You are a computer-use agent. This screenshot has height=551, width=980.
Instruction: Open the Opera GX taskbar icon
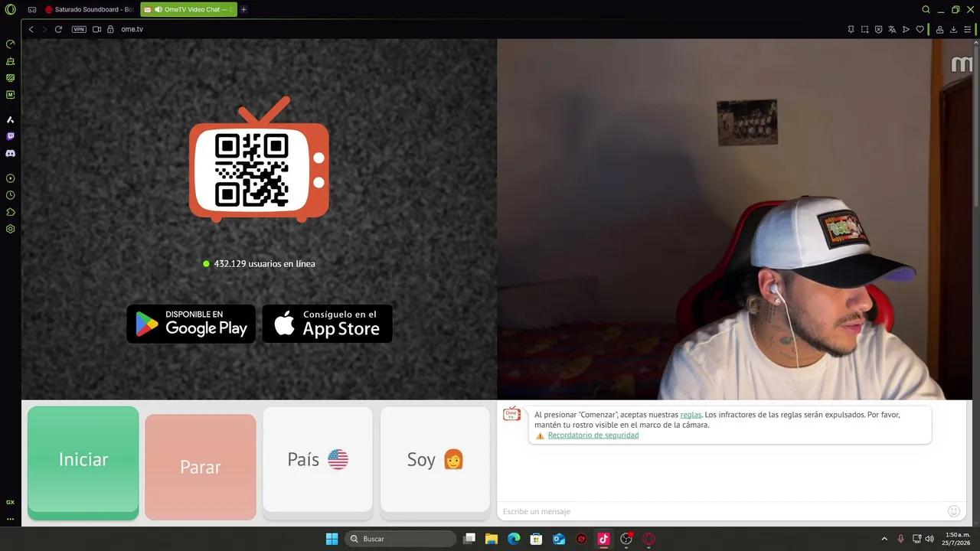click(649, 539)
